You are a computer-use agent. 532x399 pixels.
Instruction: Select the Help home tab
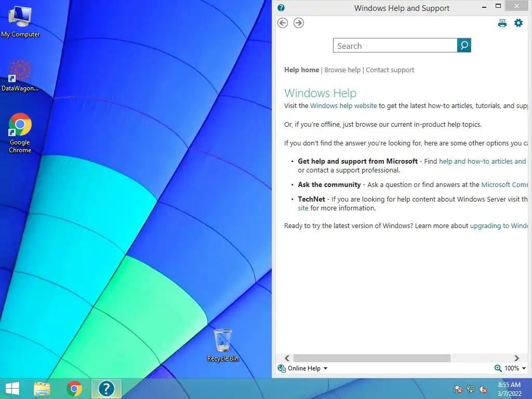tap(302, 70)
